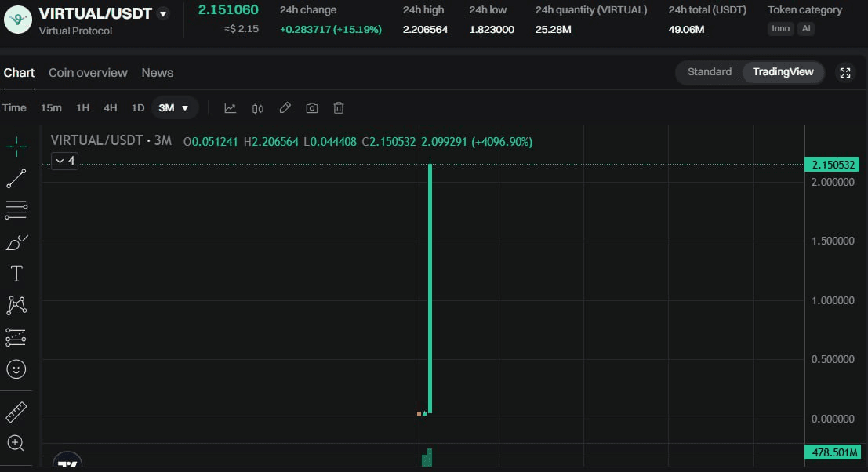
Task: Click the trash icon to remove drawings
Action: (x=339, y=108)
